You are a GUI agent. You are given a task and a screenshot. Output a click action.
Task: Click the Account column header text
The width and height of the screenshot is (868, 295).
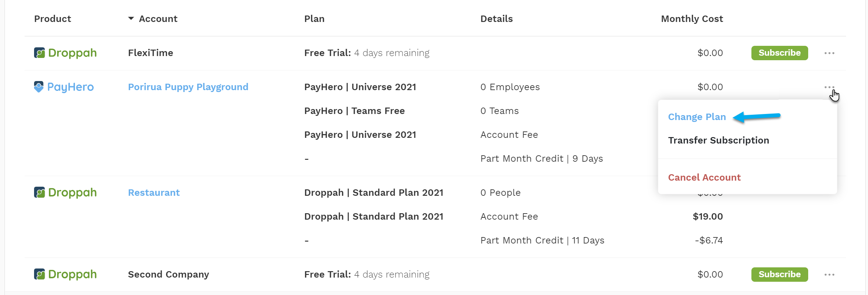coord(158,19)
